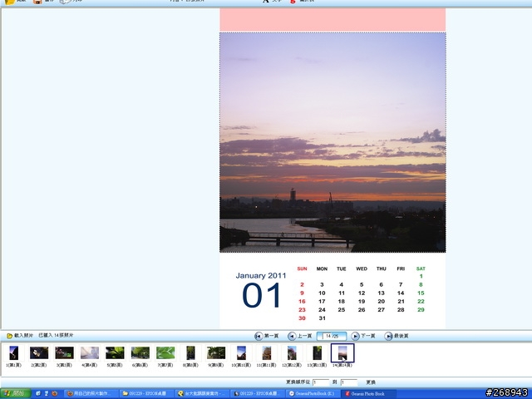Select thumbnail 2 (第2頁)

[39, 352]
